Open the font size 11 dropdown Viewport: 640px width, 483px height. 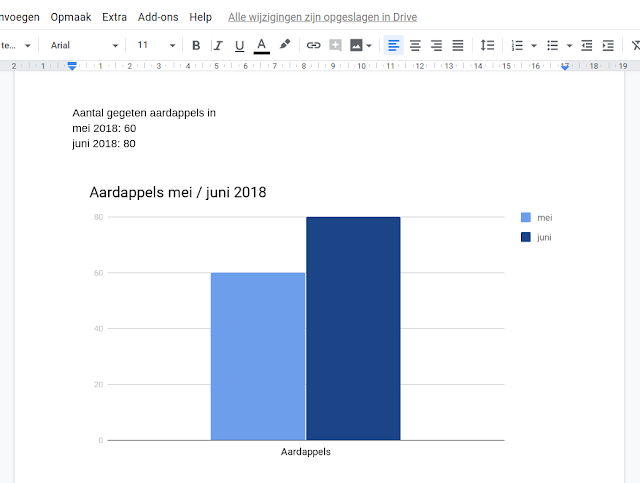pos(156,45)
